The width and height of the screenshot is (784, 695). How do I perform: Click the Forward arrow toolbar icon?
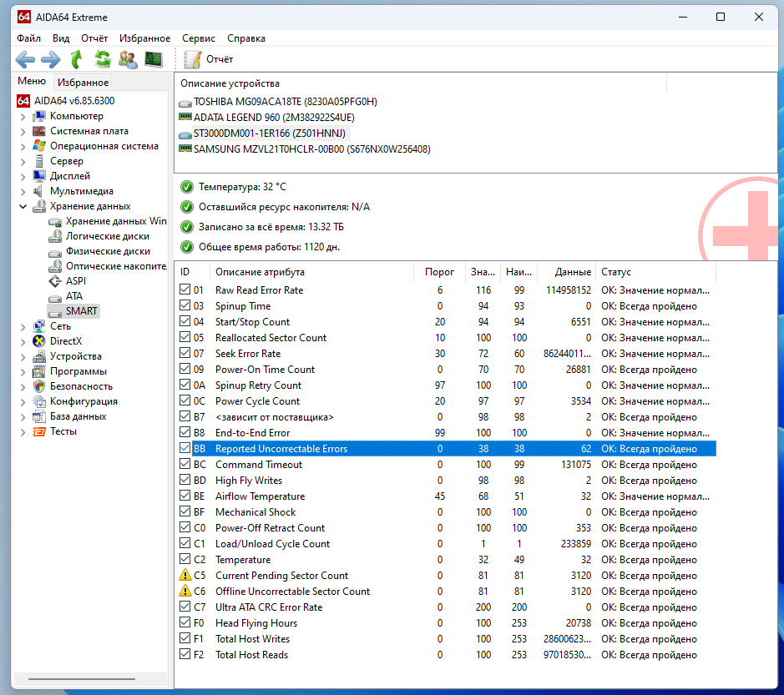tap(50, 60)
